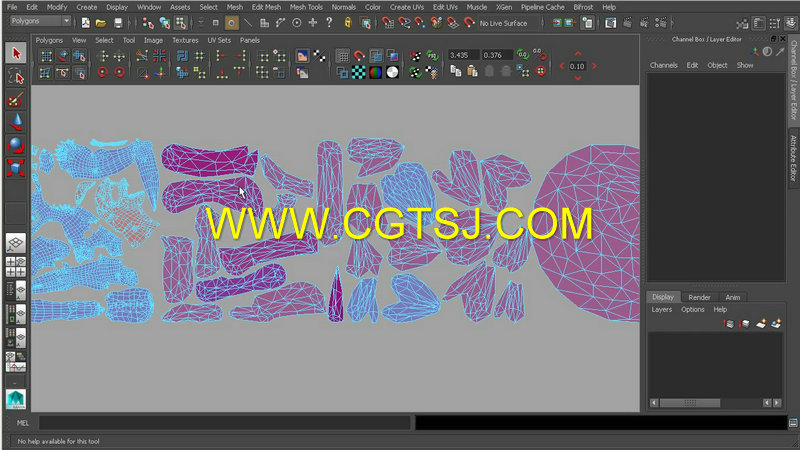Click the UV V coordinate field 0.376
Screen dimensions: 800x450
pos(497,55)
